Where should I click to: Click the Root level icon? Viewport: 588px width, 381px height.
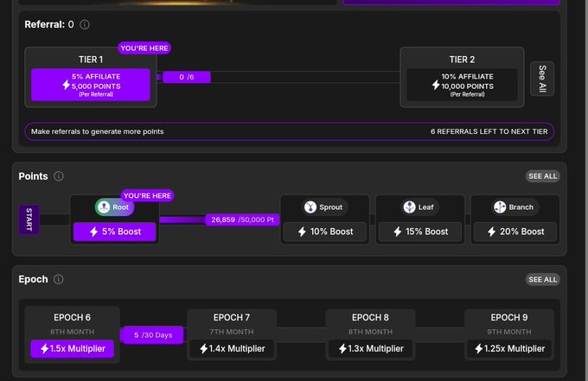[x=104, y=207]
